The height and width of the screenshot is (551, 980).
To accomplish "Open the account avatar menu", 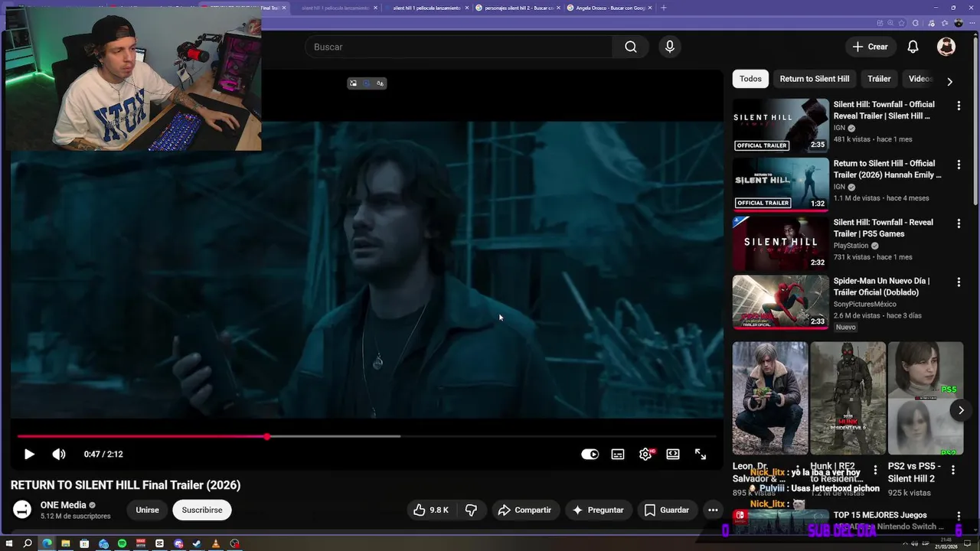I will [946, 47].
